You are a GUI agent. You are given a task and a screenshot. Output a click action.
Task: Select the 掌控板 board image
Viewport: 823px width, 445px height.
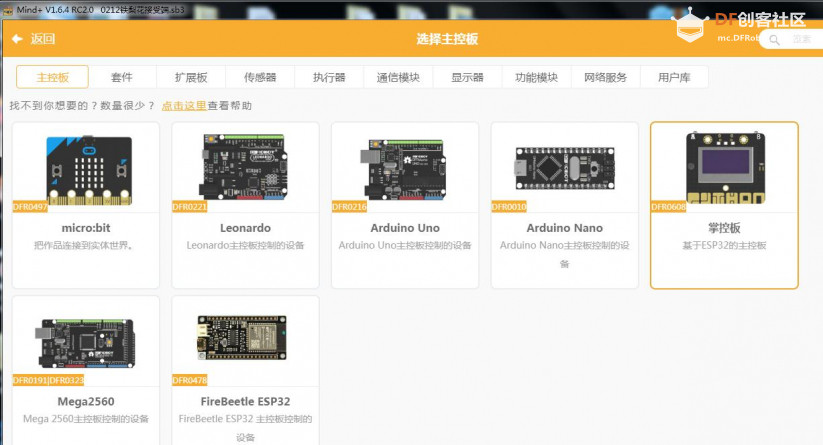click(x=725, y=168)
